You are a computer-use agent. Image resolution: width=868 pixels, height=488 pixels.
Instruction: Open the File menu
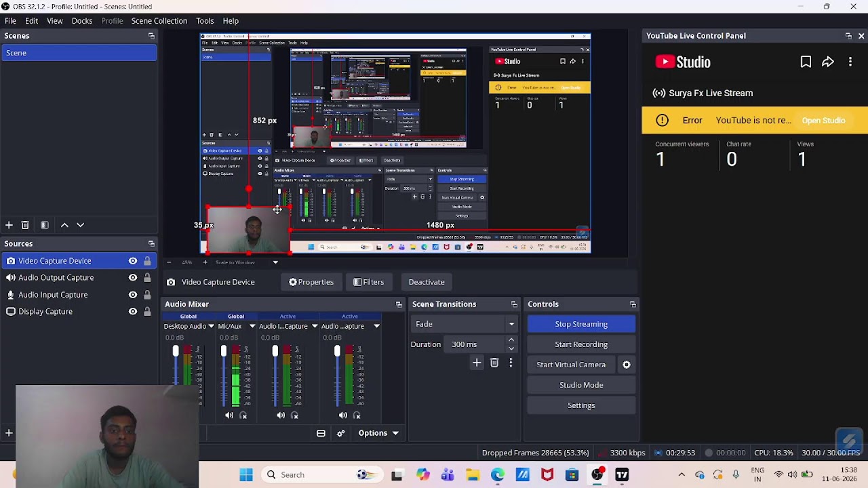pyautogui.click(x=10, y=21)
